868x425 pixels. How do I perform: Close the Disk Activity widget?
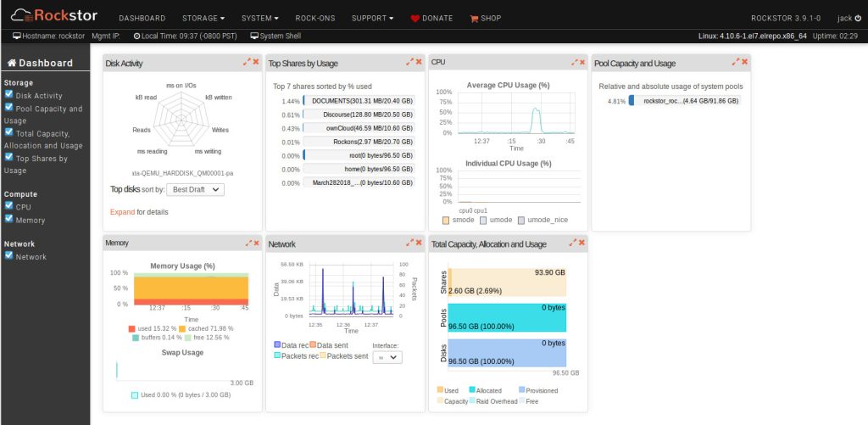click(x=256, y=62)
